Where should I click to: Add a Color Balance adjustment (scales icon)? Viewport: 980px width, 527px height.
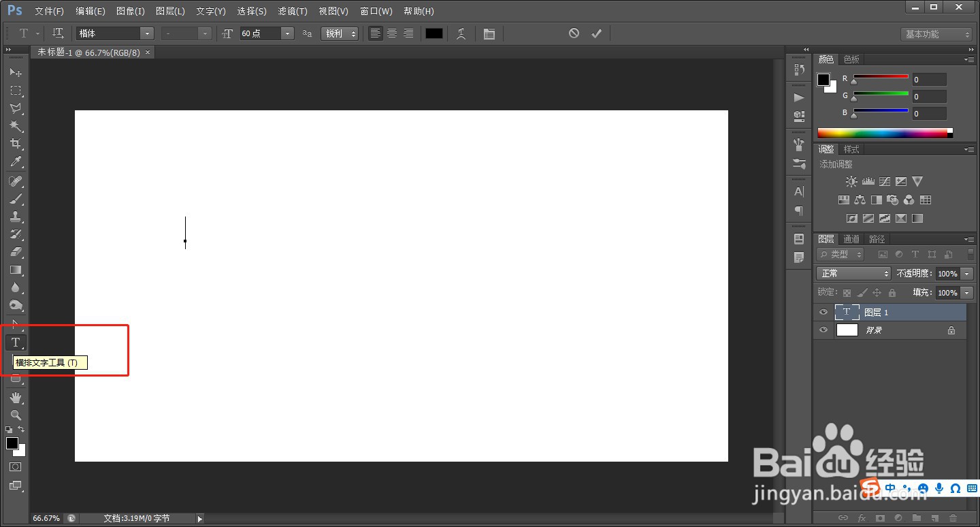pyautogui.click(x=860, y=200)
